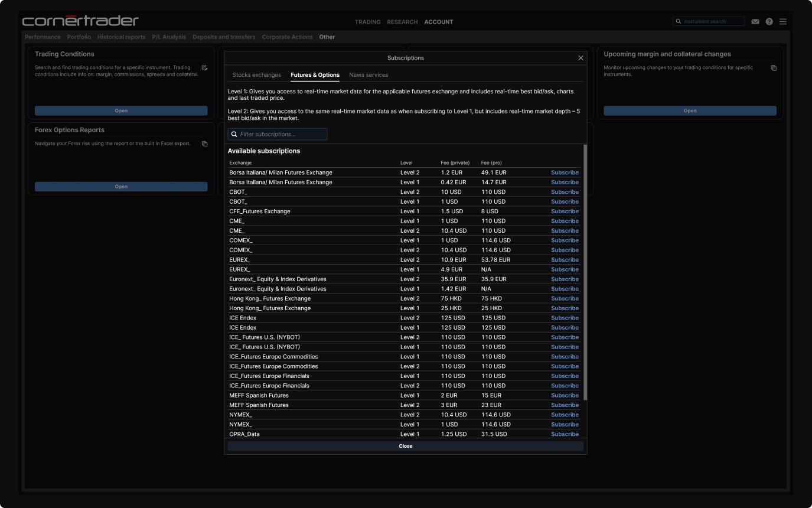Viewport: 812px width, 508px height.
Task: Subscribe to MEFF Spanish Futures Level 1
Action: [565, 395]
